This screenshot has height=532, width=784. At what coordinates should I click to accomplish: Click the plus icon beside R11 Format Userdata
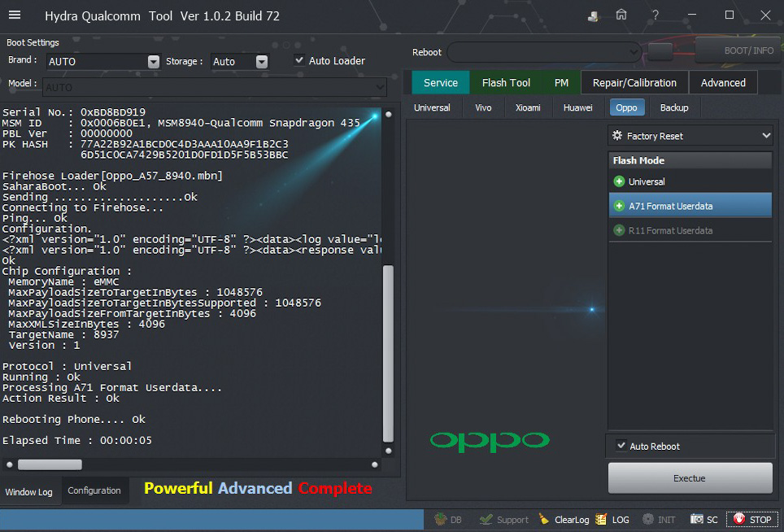[x=619, y=230]
